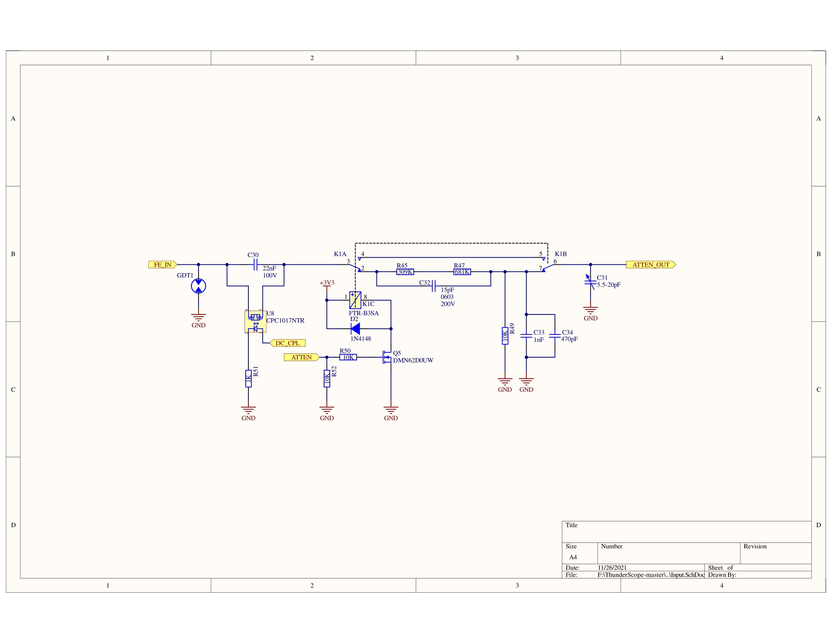The image size is (833, 644).
Task: Select the C31 variable capacitor symbol
Action: (590, 282)
